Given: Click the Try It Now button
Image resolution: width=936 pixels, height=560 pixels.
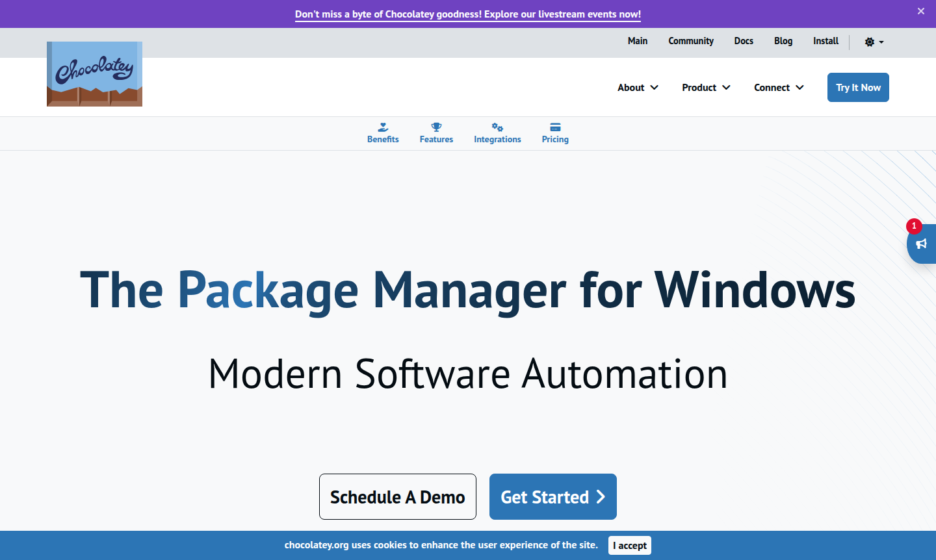Looking at the screenshot, I should pos(858,88).
